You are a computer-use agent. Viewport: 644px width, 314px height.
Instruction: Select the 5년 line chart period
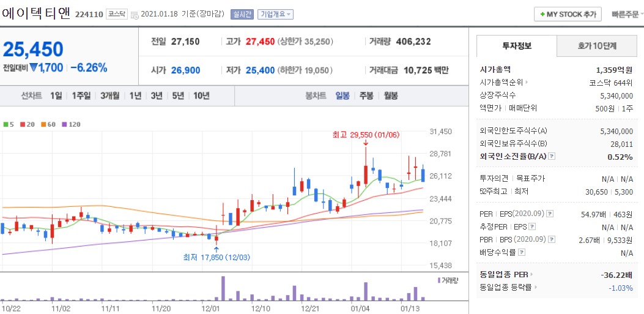pyautogui.click(x=178, y=95)
